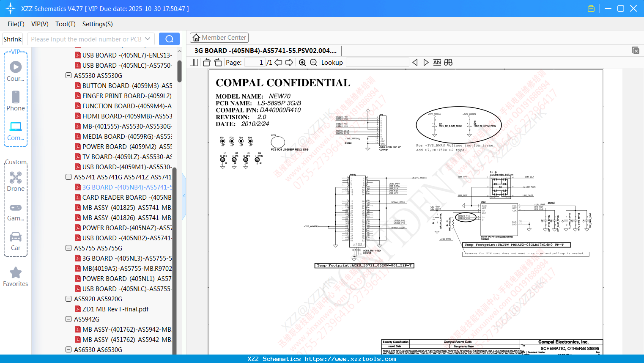The height and width of the screenshot is (363, 644).
Task: Open MEDIA BOARD -(4059RG) file
Action: (x=123, y=136)
